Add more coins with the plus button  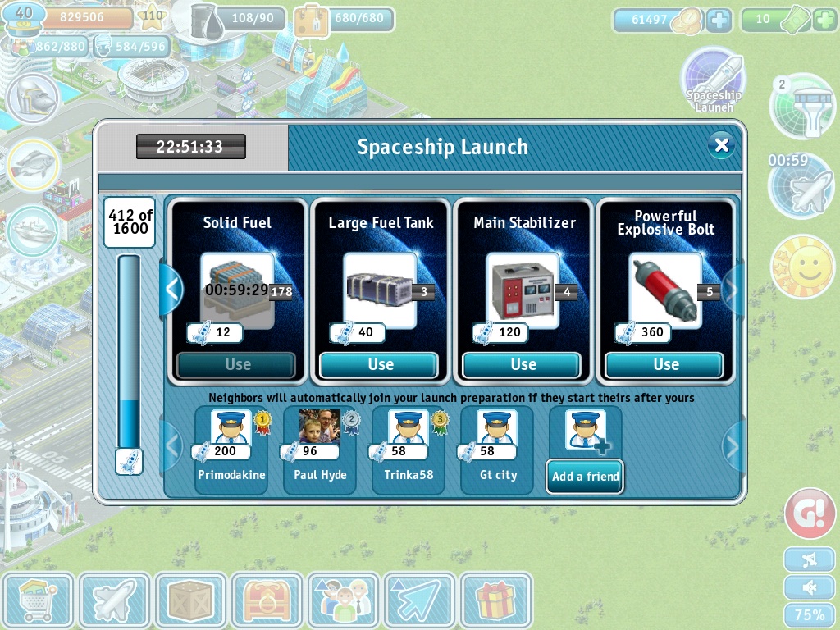(x=719, y=20)
